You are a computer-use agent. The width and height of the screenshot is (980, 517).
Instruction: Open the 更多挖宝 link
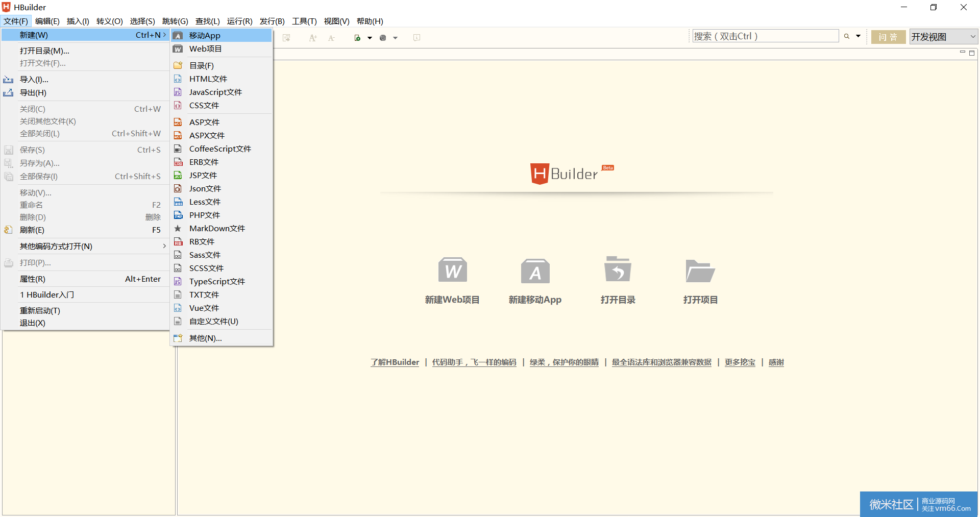[740, 362]
